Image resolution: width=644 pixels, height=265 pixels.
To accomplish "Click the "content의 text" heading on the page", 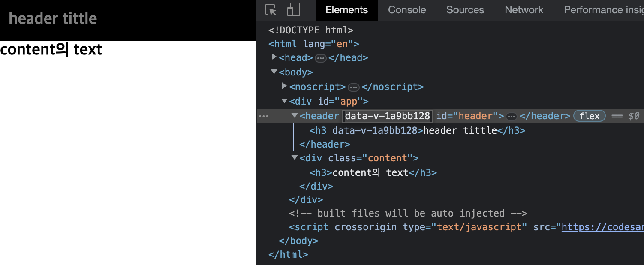I will [x=51, y=50].
